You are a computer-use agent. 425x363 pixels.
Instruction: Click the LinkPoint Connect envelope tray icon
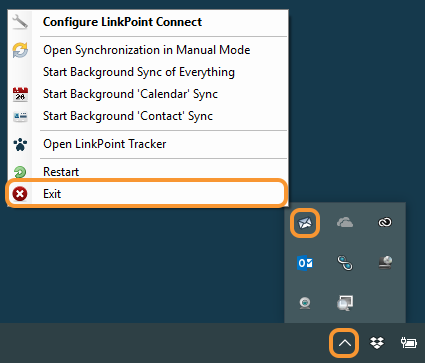click(x=305, y=223)
